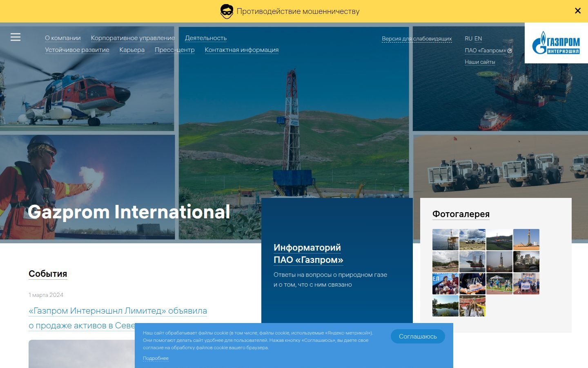Open the Противодействие мошенничеству notice
Screen dimensions: 588x368
coord(298,11)
